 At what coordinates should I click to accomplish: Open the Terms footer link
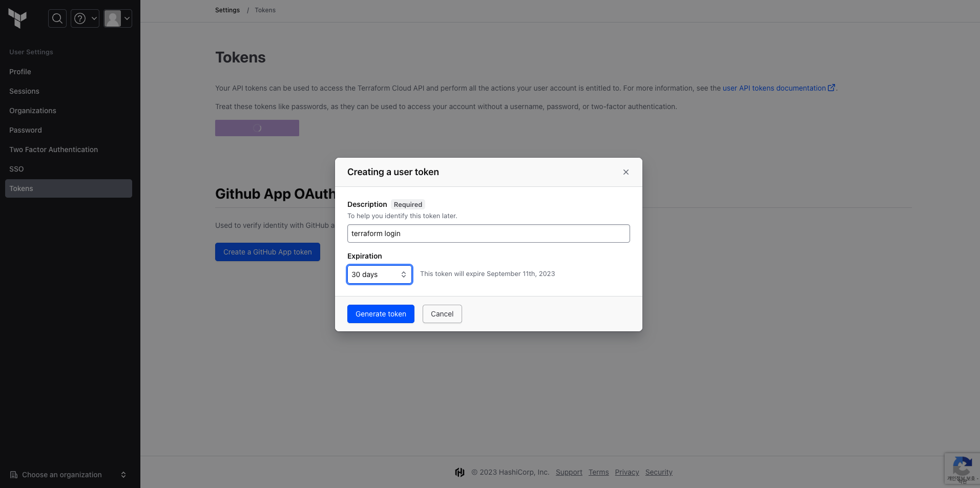pyautogui.click(x=598, y=472)
